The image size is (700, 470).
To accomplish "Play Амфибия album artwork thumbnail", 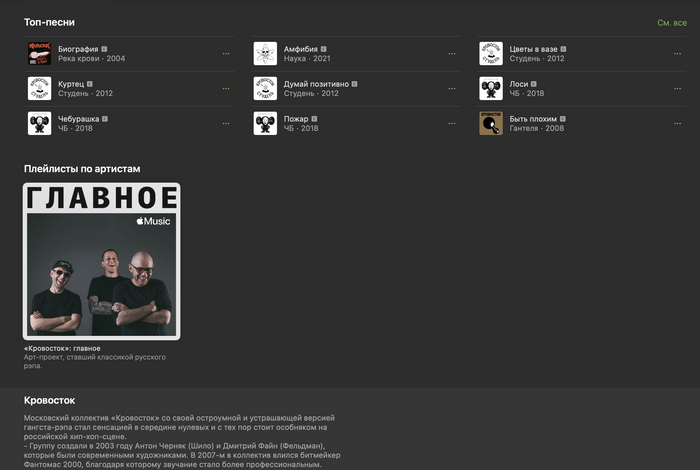I will click(265, 54).
